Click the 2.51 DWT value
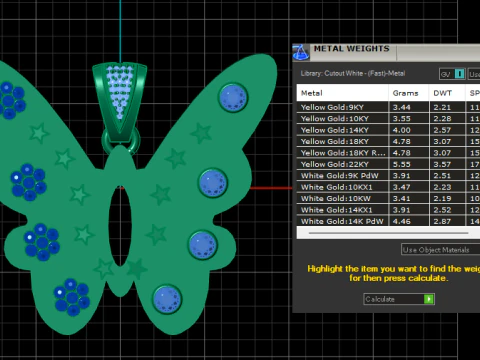480x360 pixels. 442,176
